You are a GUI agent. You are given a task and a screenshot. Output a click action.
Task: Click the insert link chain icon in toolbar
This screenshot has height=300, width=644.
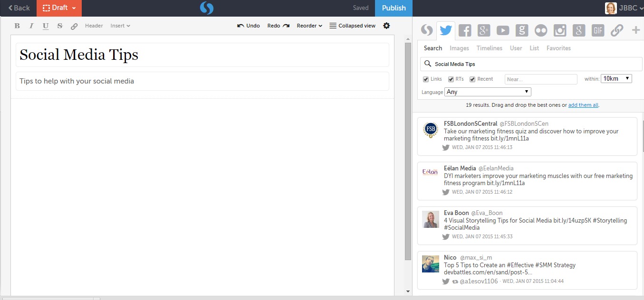(x=74, y=26)
